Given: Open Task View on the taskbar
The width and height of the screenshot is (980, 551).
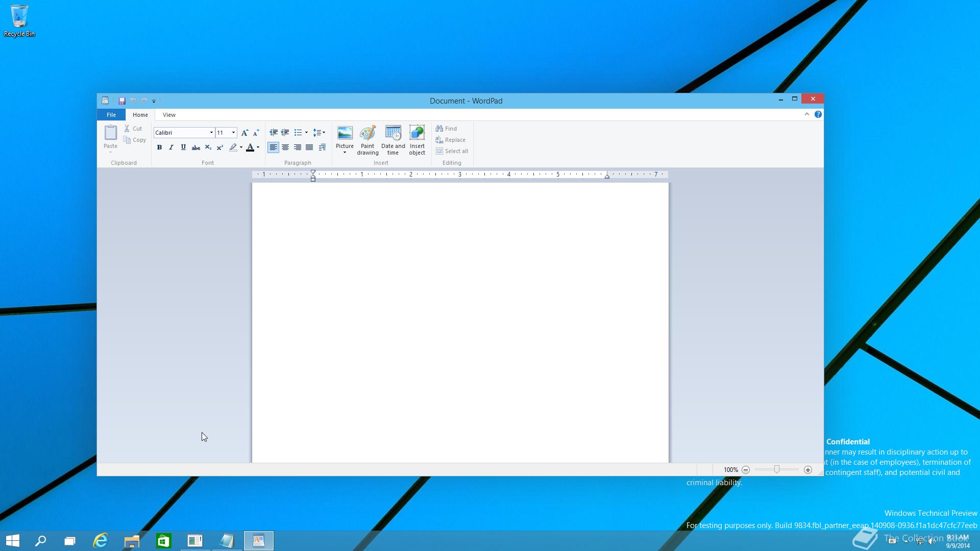Looking at the screenshot, I should click(70, 541).
